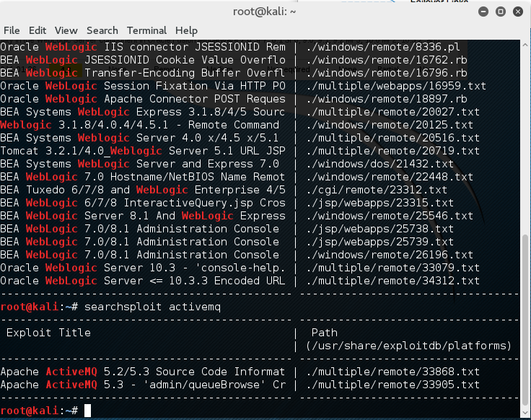Click 'BEA WebLogic JSESSIONID Cookie Value' title
The height and width of the screenshot is (420, 531).
click(143, 60)
